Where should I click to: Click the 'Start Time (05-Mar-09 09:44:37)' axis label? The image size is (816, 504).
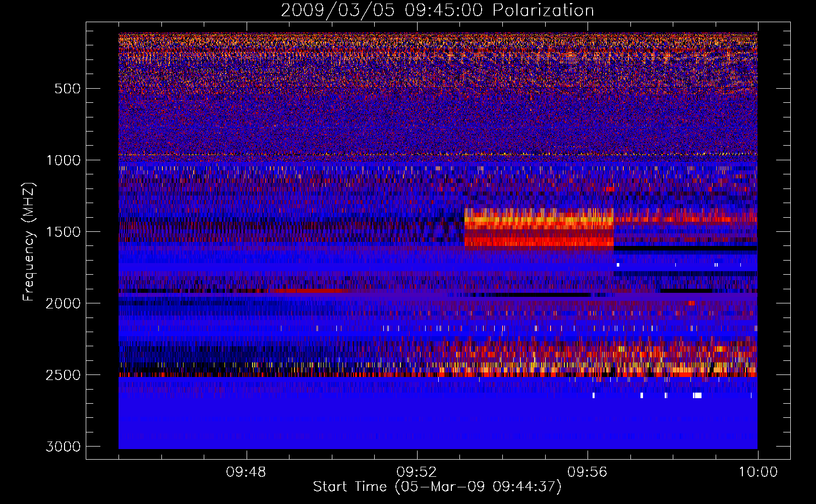[437, 487]
